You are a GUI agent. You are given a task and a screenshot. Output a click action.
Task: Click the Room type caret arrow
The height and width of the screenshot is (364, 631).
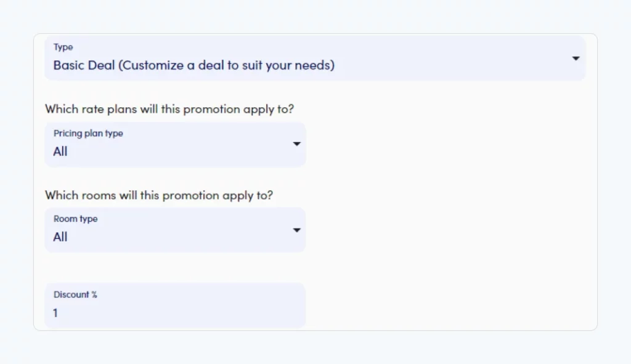[296, 230]
